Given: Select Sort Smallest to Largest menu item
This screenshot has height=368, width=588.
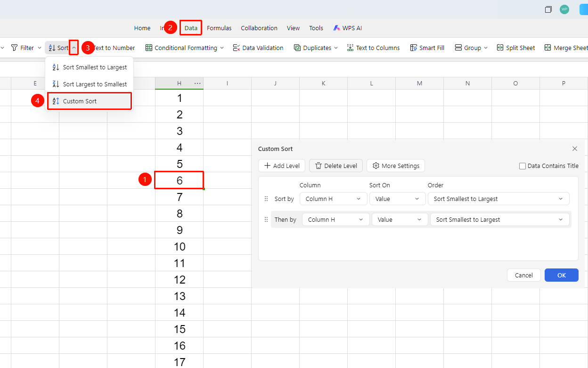Looking at the screenshot, I should click(90, 67).
